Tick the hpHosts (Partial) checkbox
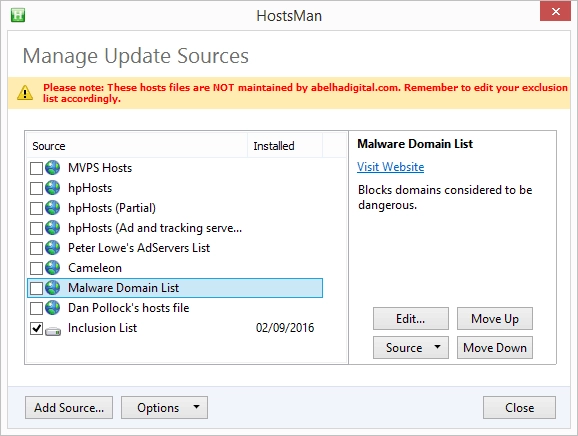The height and width of the screenshot is (436, 578). click(x=36, y=208)
